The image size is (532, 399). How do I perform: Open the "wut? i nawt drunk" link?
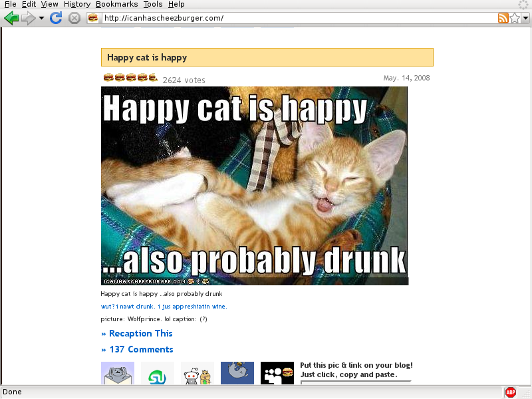coord(164,307)
